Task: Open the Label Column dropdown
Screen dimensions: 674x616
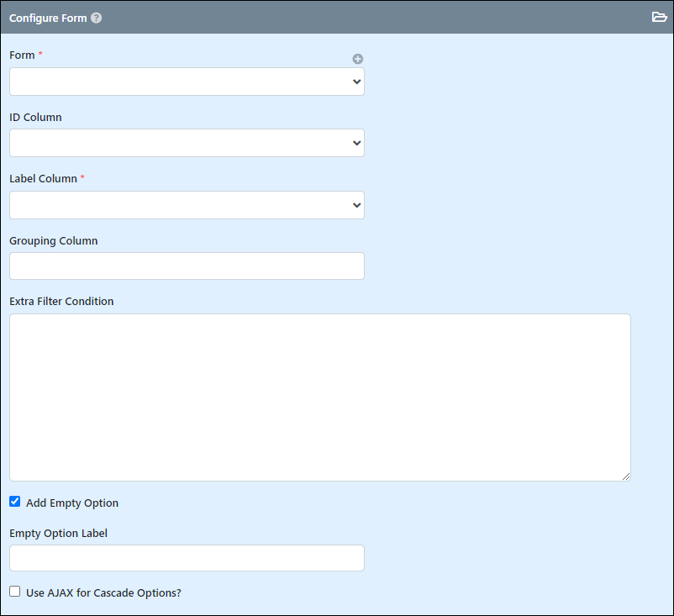Action: tap(187, 205)
